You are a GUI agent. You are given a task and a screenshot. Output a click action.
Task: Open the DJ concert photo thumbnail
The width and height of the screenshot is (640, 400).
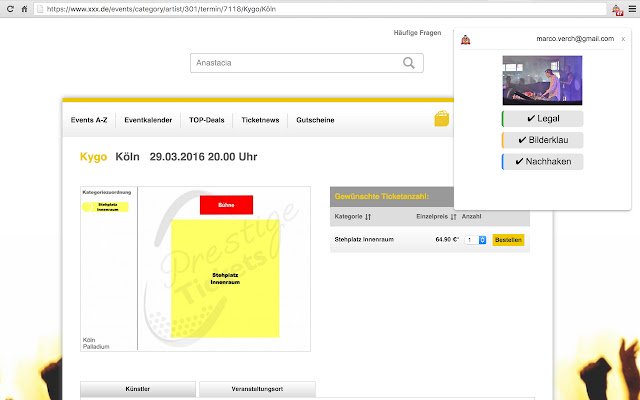(542, 80)
